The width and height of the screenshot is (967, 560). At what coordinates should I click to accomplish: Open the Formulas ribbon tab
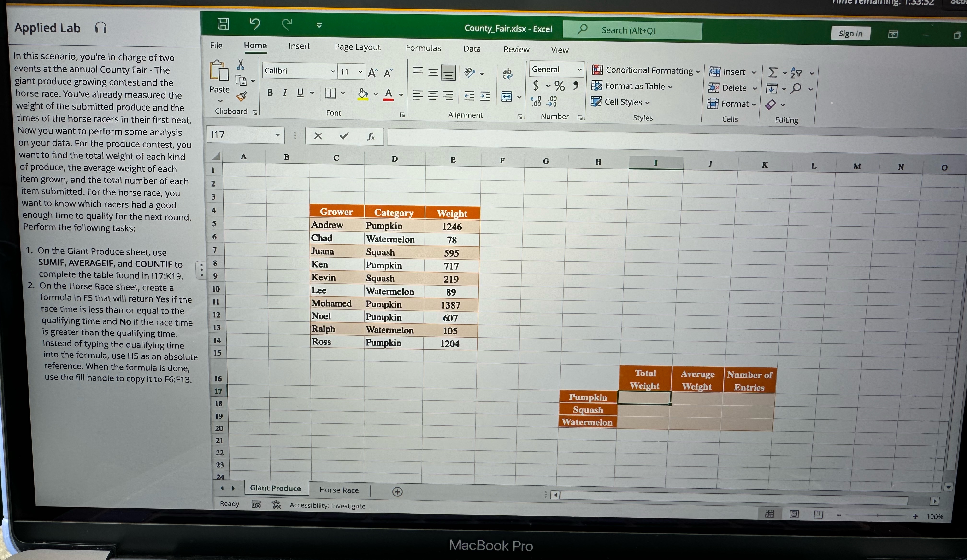(x=423, y=48)
